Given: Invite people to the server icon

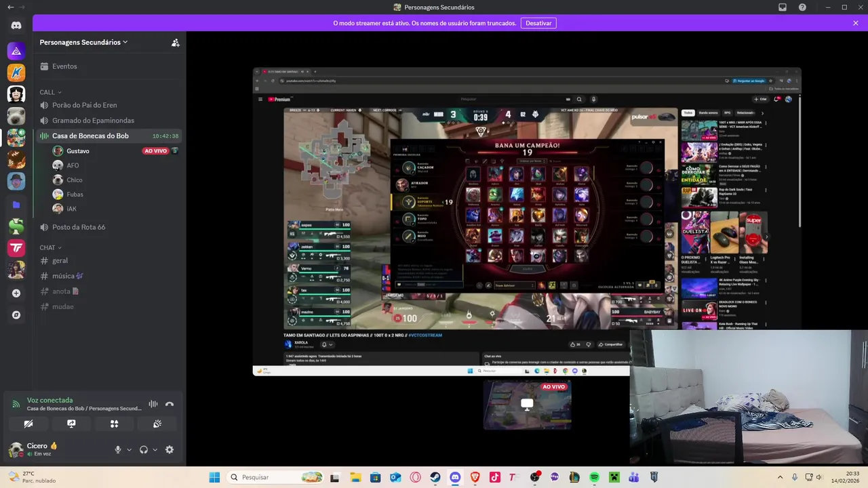Looking at the screenshot, I should (176, 42).
